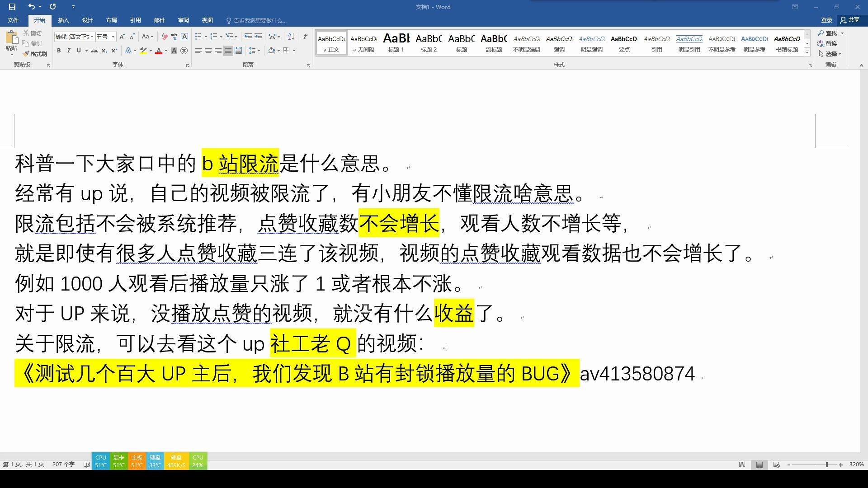The height and width of the screenshot is (488, 868).
Task: Open the line spacing dropdown
Action: 255,51
